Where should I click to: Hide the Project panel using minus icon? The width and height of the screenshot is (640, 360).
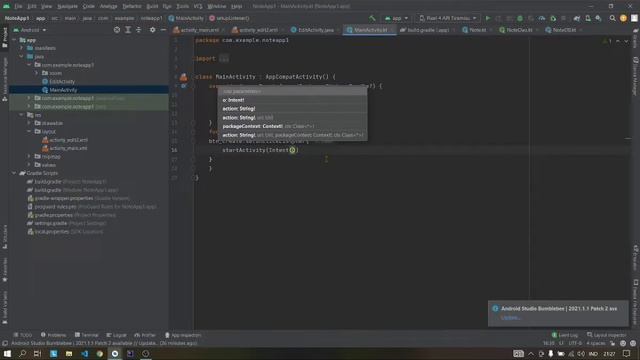163,30
